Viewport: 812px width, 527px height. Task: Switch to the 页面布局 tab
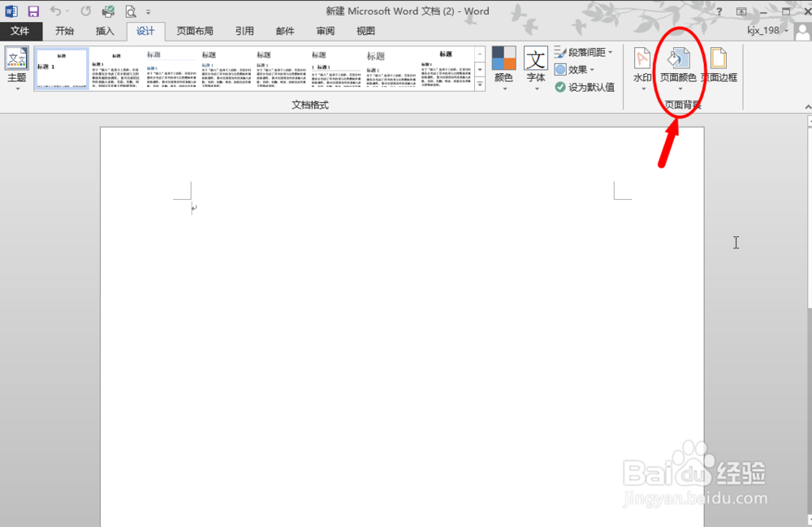coord(195,31)
